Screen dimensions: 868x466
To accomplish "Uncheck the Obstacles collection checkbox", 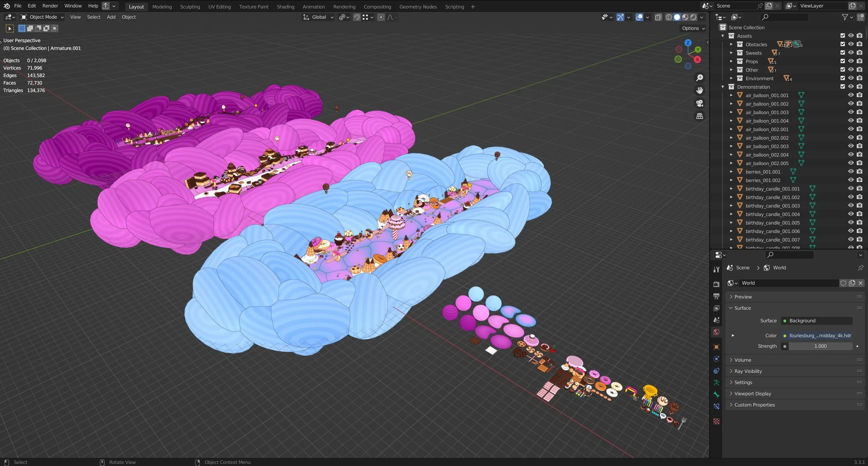I will click(x=843, y=44).
